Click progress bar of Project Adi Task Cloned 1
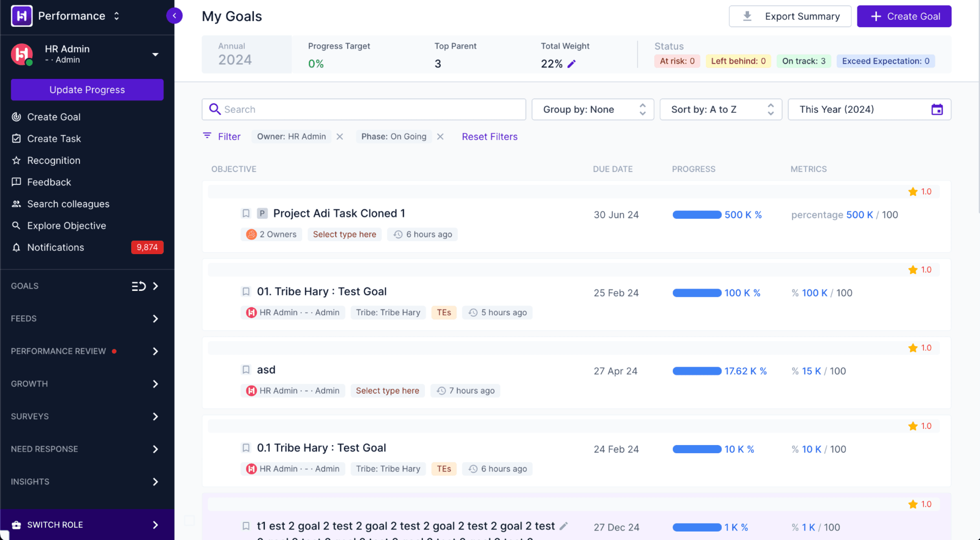This screenshot has width=980, height=540. (697, 215)
